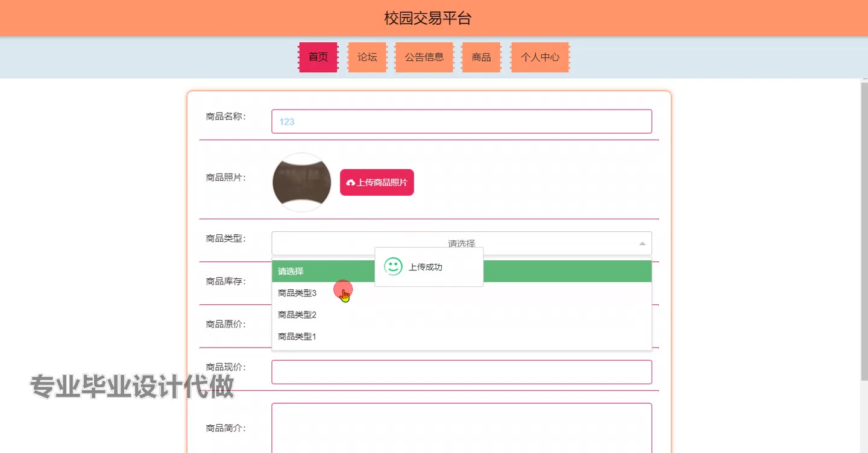Click the 校园交易平台 header title

point(427,18)
